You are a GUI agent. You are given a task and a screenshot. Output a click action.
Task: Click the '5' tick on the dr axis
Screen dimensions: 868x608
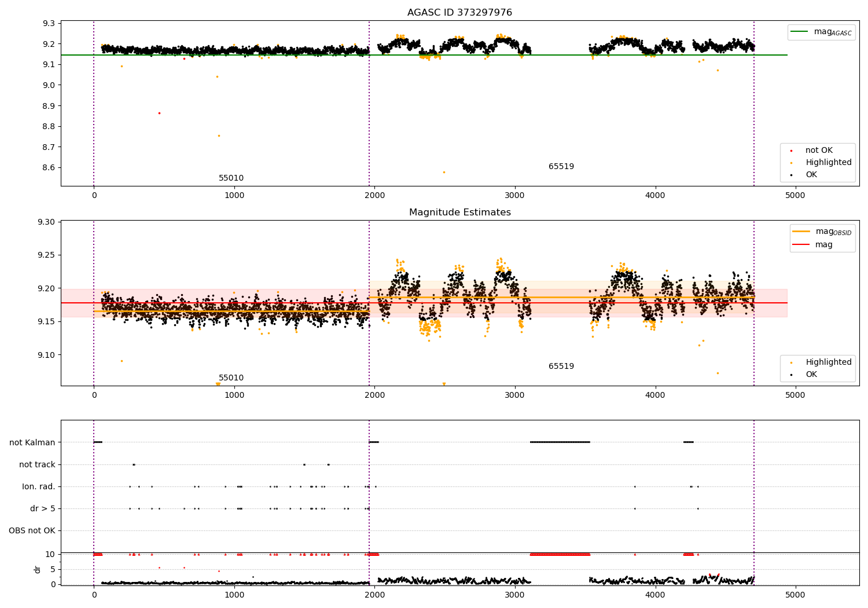[53, 570]
